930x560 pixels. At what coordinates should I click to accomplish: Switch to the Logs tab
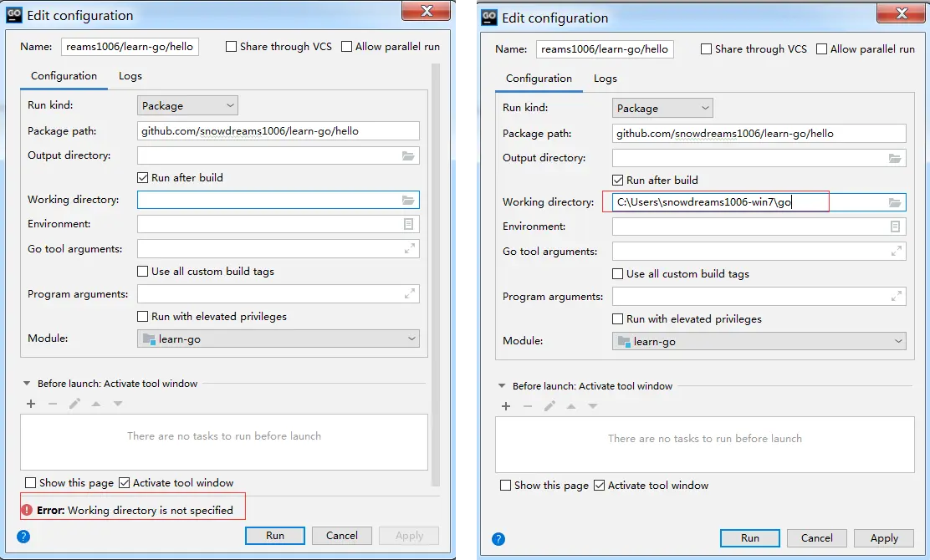tap(130, 75)
